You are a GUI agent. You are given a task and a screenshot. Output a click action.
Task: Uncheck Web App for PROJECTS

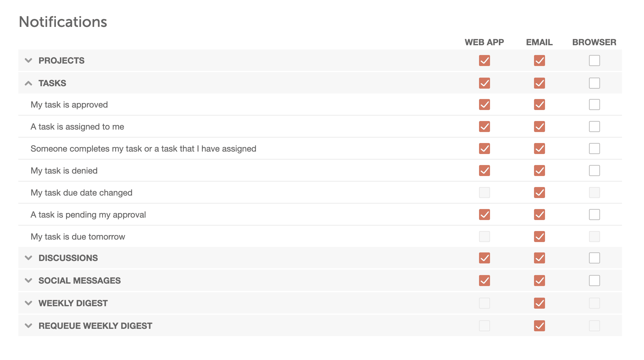pos(485,61)
